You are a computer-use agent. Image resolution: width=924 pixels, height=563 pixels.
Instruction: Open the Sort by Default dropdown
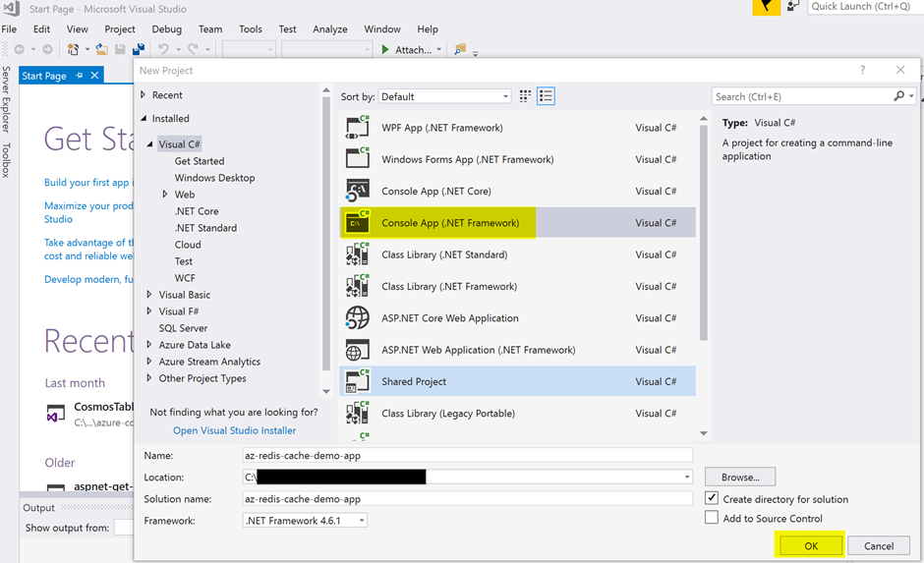point(444,96)
